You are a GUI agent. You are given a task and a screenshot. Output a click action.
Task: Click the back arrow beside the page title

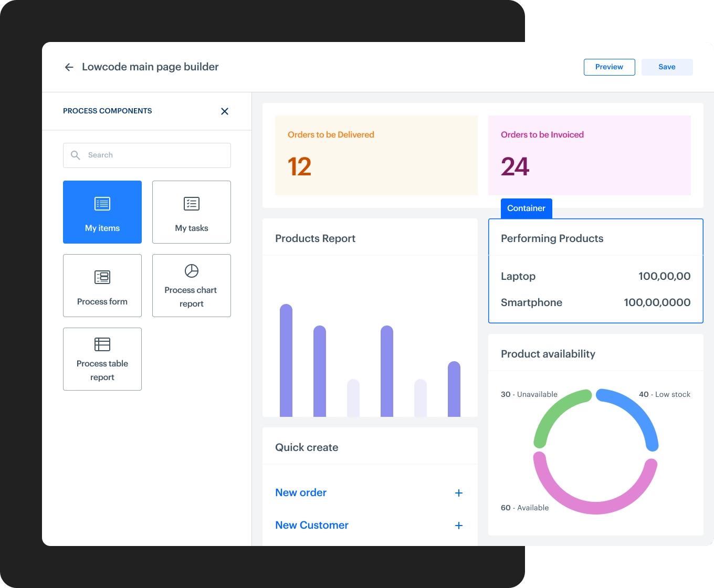[69, 67]
